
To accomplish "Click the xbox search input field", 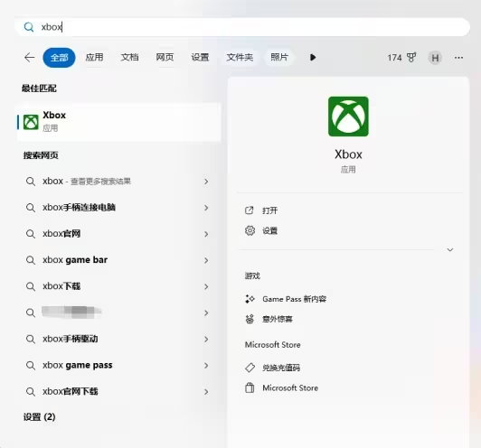I will [242, 27].
